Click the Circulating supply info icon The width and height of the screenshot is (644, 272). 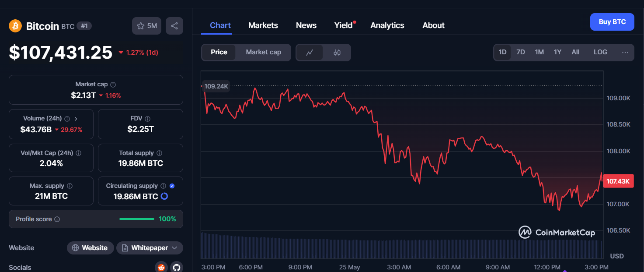click(163, 186)
